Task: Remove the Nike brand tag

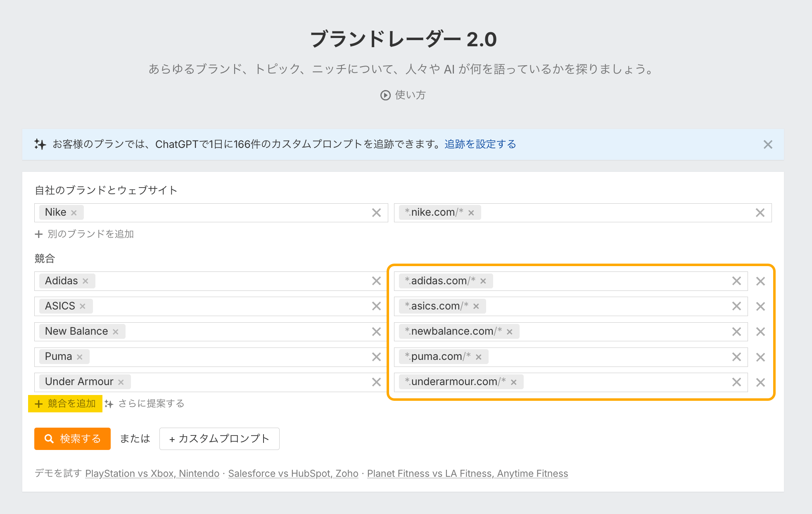Action: click(74, 213)
